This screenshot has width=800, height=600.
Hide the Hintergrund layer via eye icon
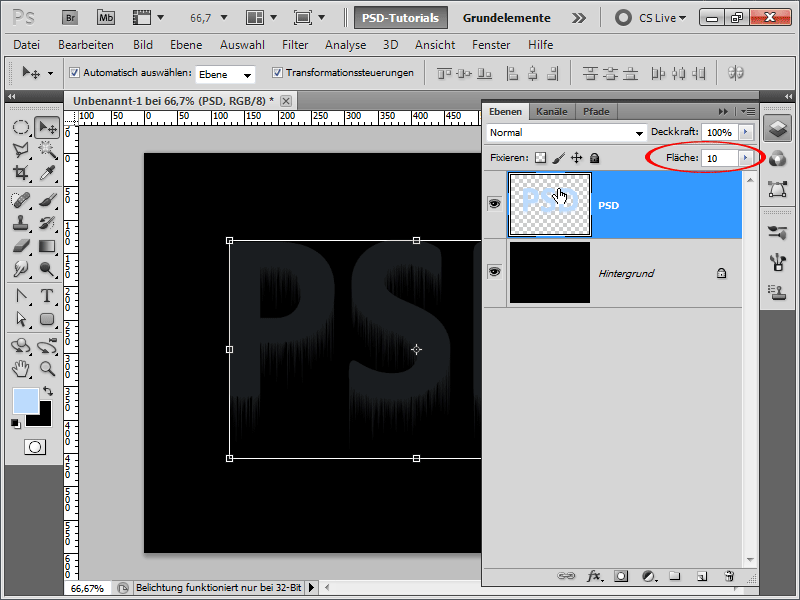(x=494, y=272)
